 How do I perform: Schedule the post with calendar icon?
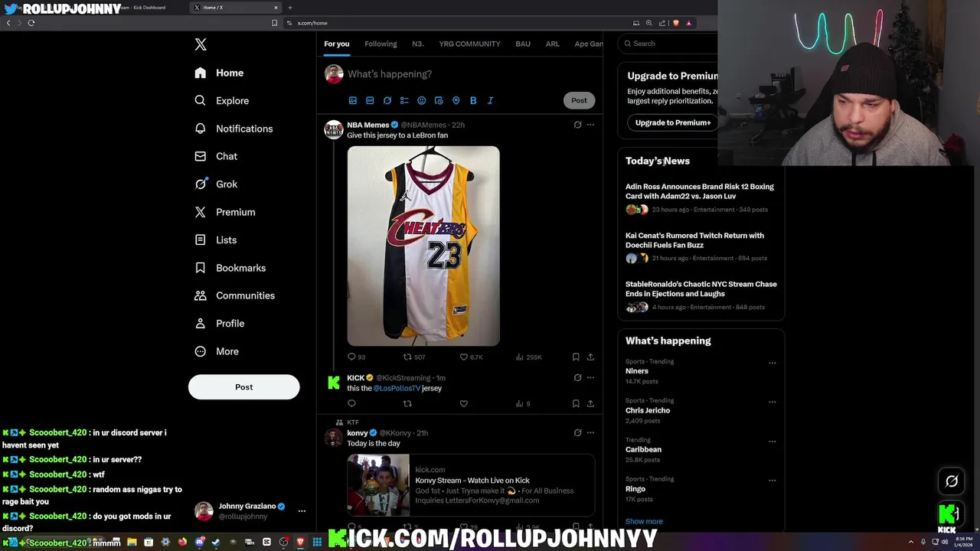439,100
